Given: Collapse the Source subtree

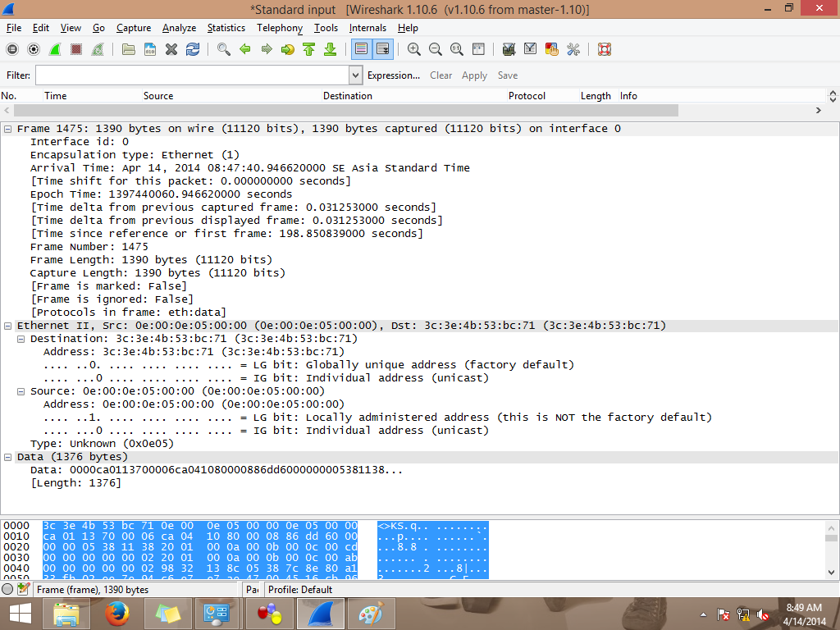Looking at the screenshot, I should [x=21, y=391].
